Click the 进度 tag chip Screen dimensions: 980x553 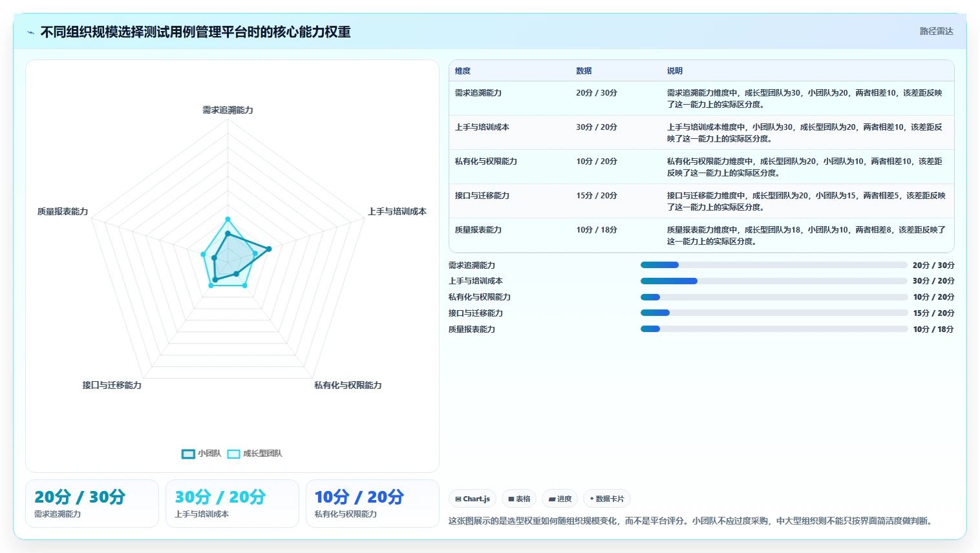click(560, 499)
